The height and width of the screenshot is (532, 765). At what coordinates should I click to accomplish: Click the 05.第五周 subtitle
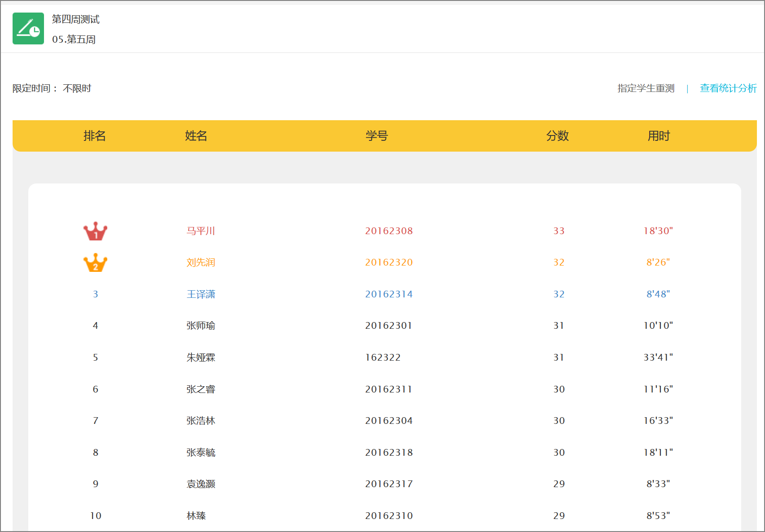click(74, 39)
